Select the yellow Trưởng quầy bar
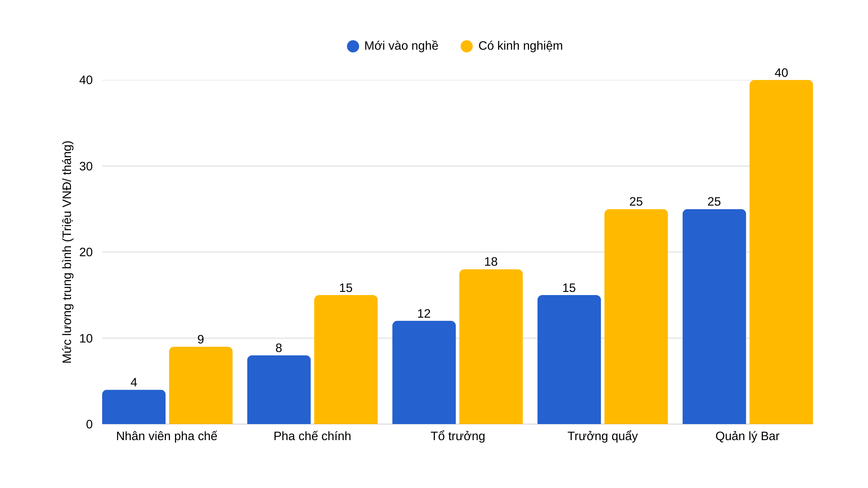The width and height of the screenshot is (868, 488). coord(636,316)
